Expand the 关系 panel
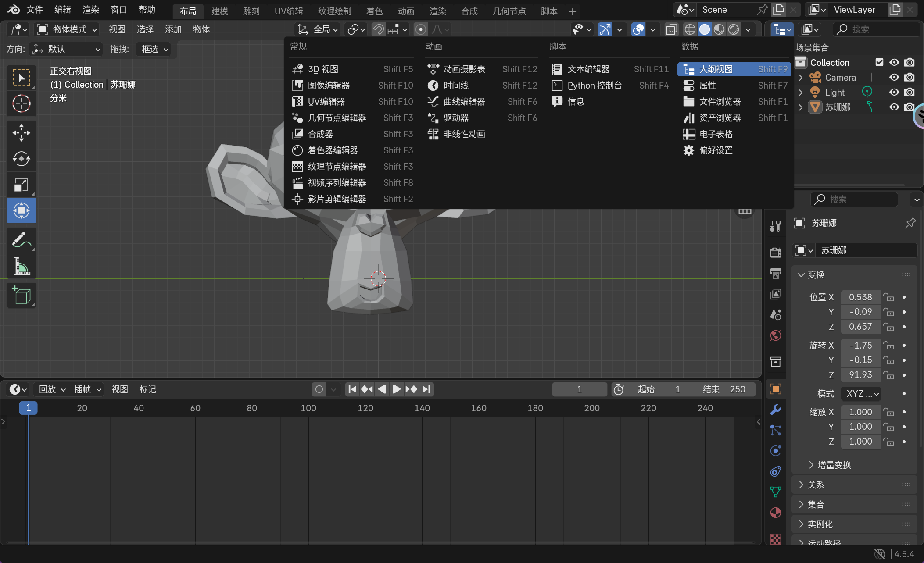This screenshot has height=563, width=924. pos(816,485)
